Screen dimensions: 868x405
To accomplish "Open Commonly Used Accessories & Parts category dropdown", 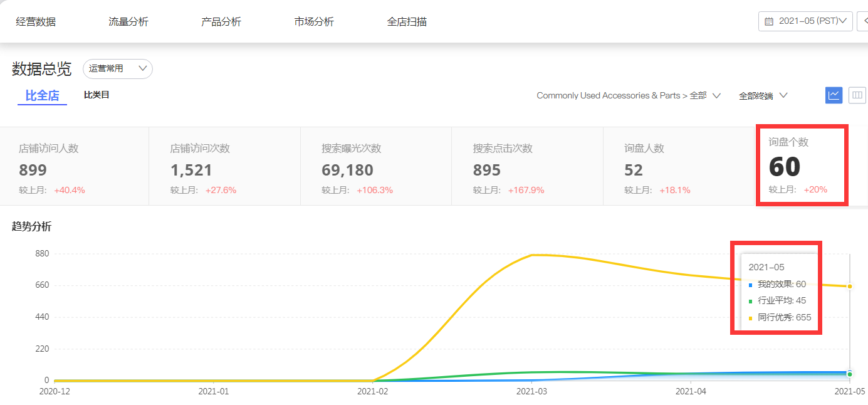I will 628,96.
